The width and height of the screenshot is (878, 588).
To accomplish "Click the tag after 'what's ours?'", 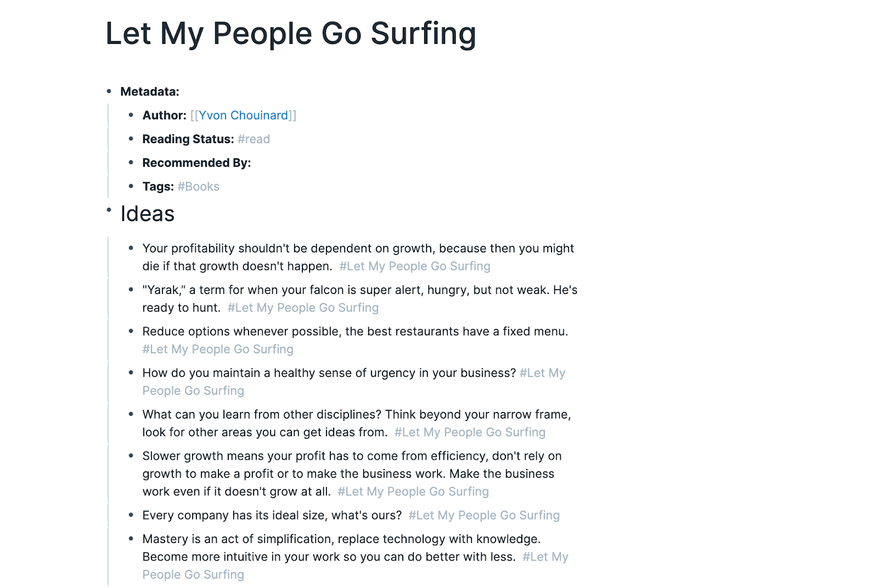I will pos(484,515).
